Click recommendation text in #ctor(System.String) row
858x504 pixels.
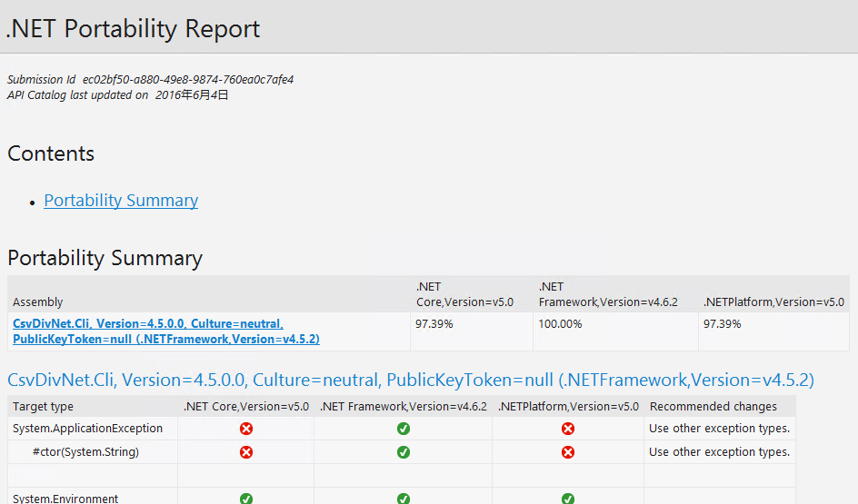719,452
